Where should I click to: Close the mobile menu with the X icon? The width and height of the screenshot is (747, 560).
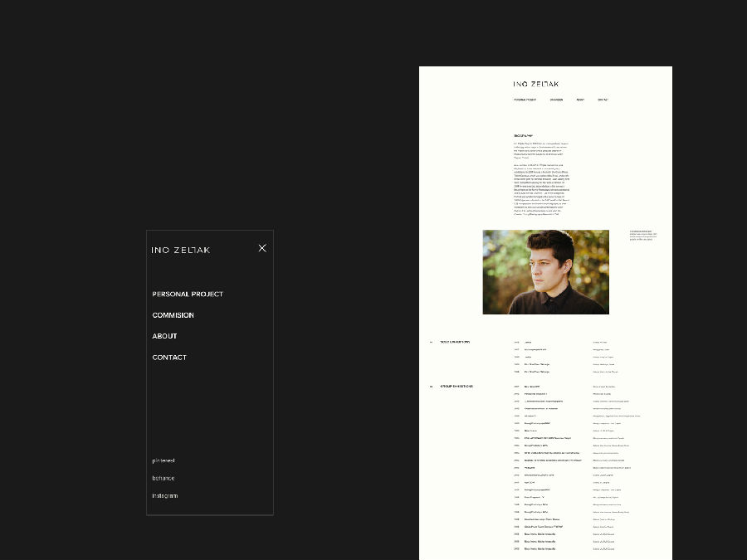click(x=262, y=248)
